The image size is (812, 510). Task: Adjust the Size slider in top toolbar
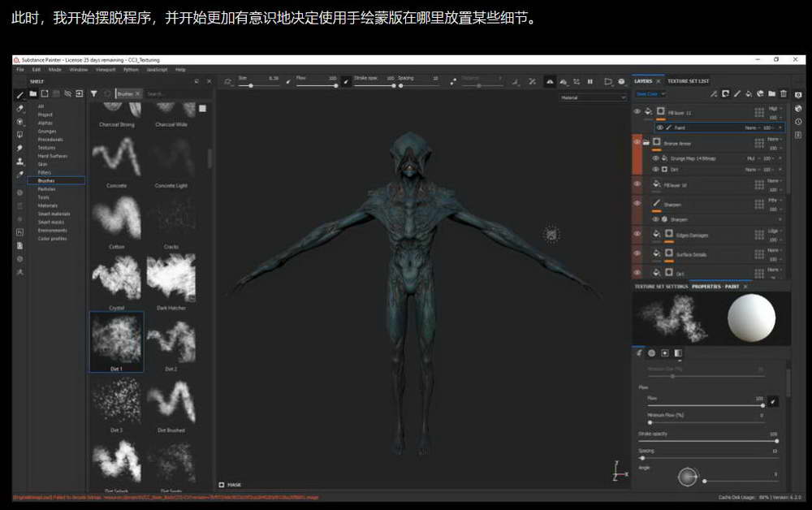click(259, 85)
